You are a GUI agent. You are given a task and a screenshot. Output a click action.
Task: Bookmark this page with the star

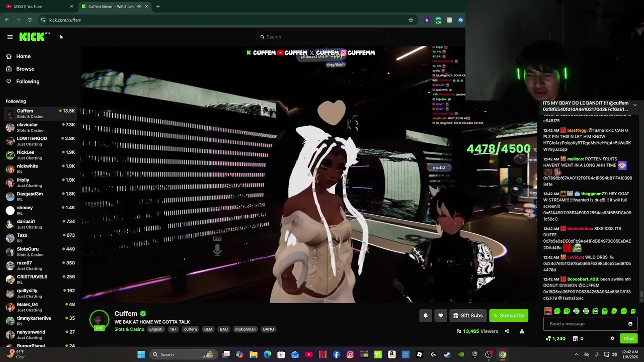(411, 20)
